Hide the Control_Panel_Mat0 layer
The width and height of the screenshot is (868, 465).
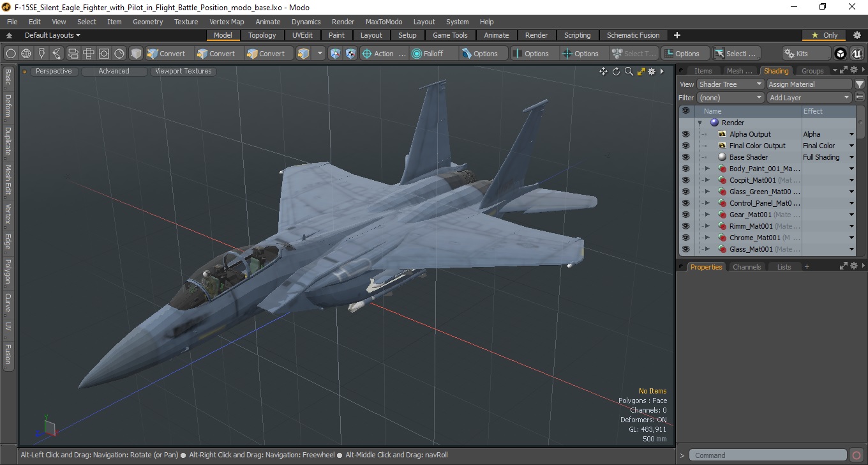pyautogui.click(x=685, y=203)
